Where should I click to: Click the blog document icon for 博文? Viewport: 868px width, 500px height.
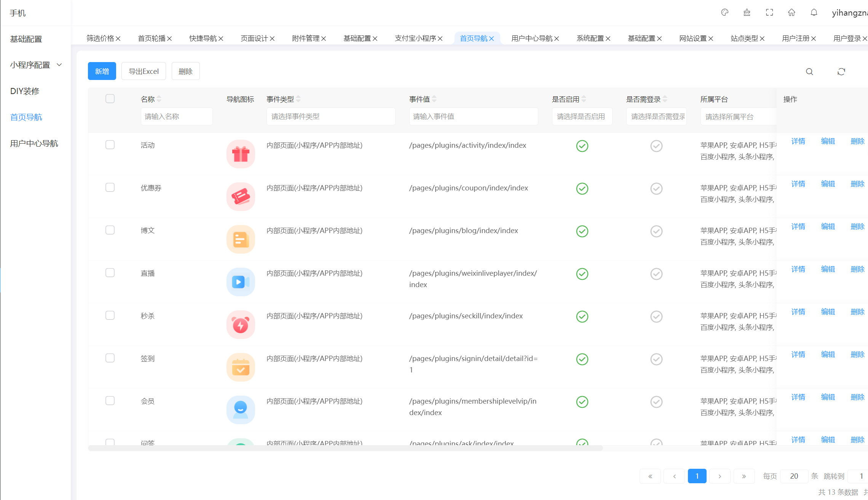click(241, 239)
